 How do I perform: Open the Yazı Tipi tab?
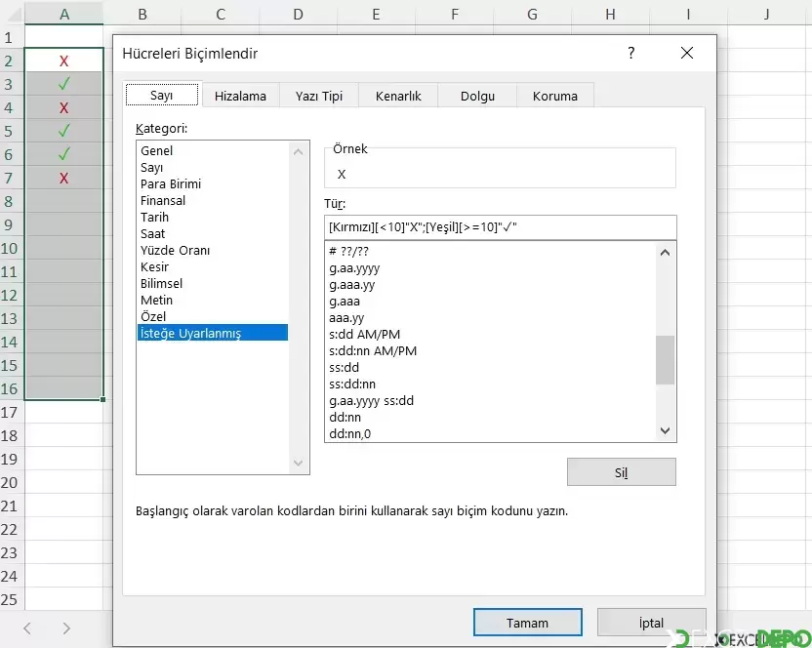click(x=319, y=96)
